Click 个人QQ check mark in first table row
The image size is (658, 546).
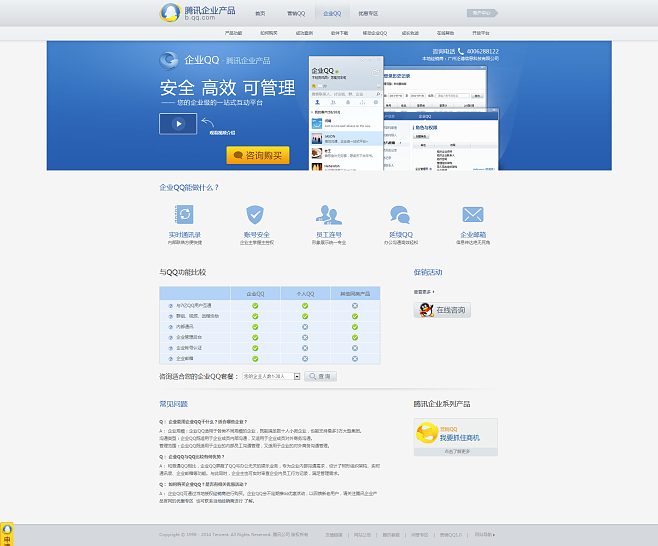coord(305,306)
